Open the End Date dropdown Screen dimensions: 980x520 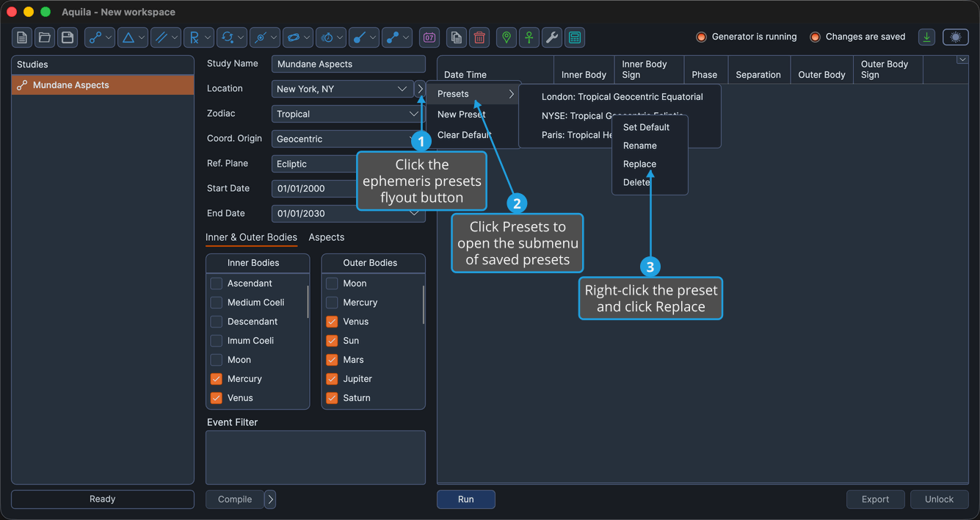(x=348, y=214)
